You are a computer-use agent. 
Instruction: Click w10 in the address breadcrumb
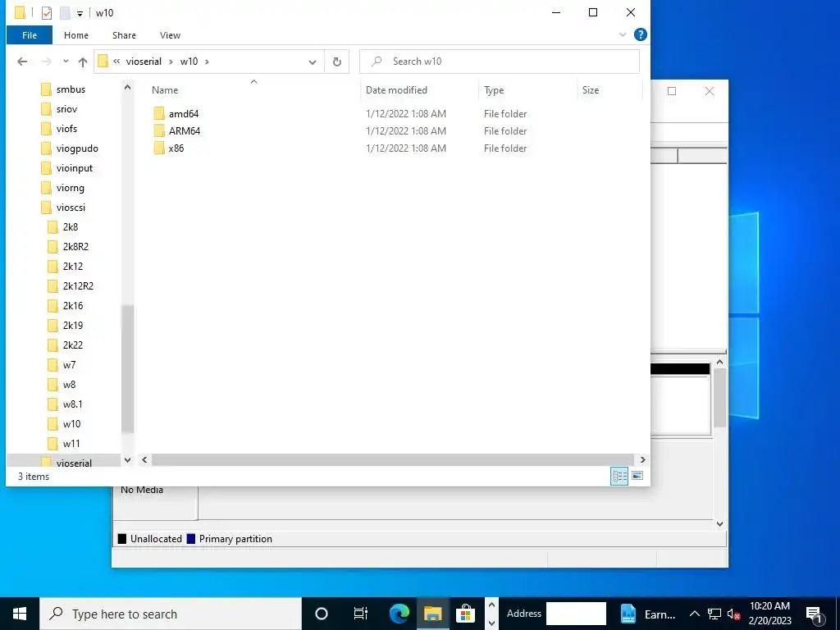(189, 62)
